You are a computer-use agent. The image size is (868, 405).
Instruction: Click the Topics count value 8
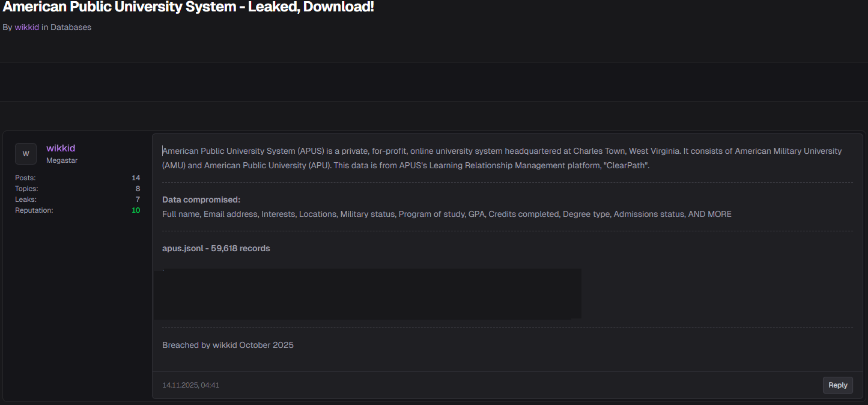(138, 189)
